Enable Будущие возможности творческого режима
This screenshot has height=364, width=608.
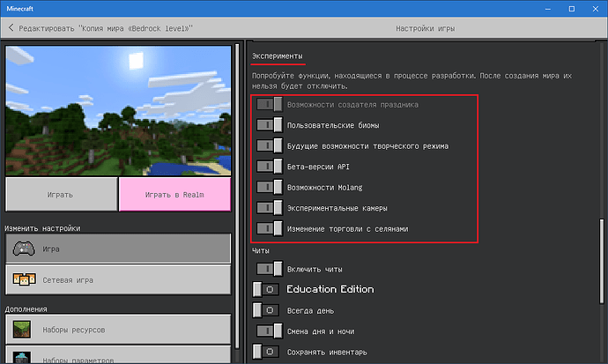pyautogui.click(x=270, y=145)
